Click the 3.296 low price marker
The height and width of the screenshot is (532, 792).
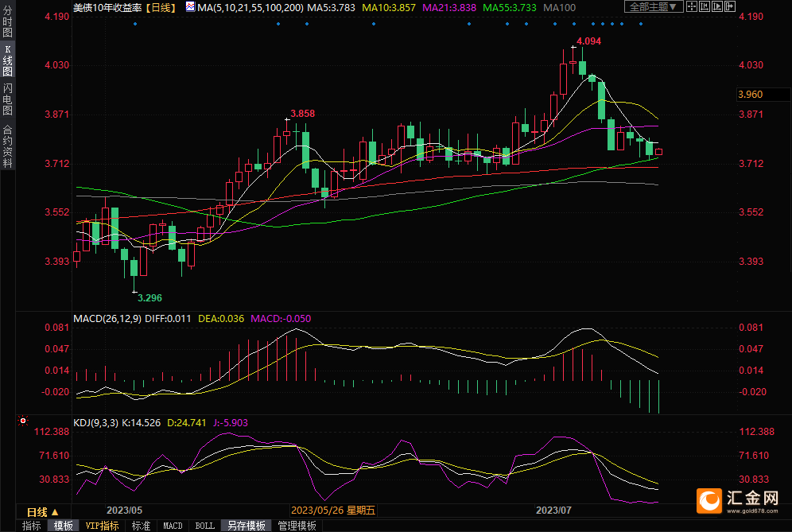click(150, 298)
